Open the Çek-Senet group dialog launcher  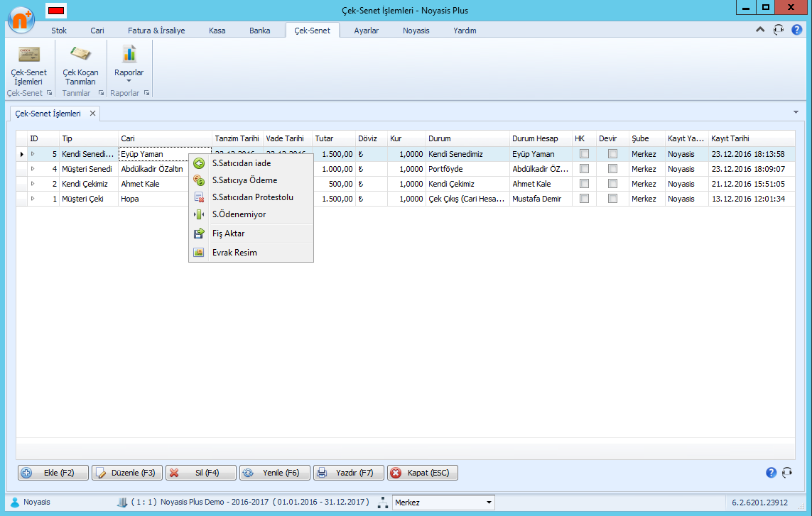[49, 93]
